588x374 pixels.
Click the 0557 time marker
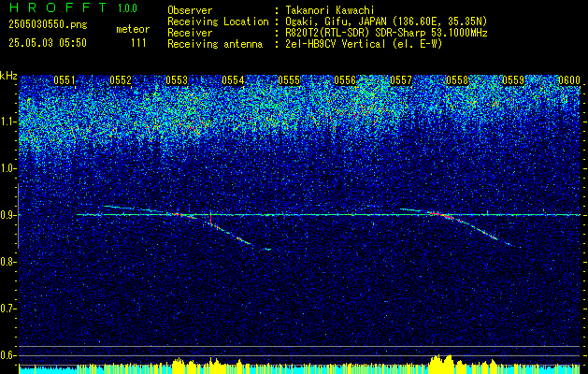(x=401, y=80)
